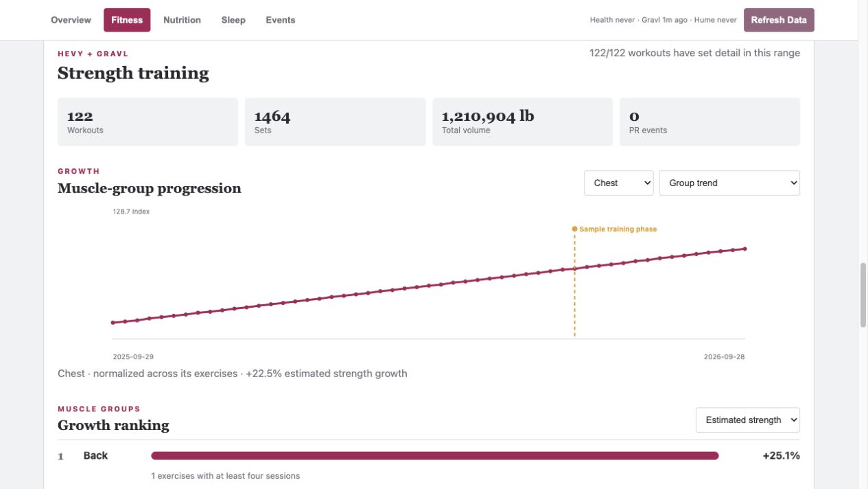Go to the Sleep tab
This screenshot has width=868, height=489.
[233, 20]
